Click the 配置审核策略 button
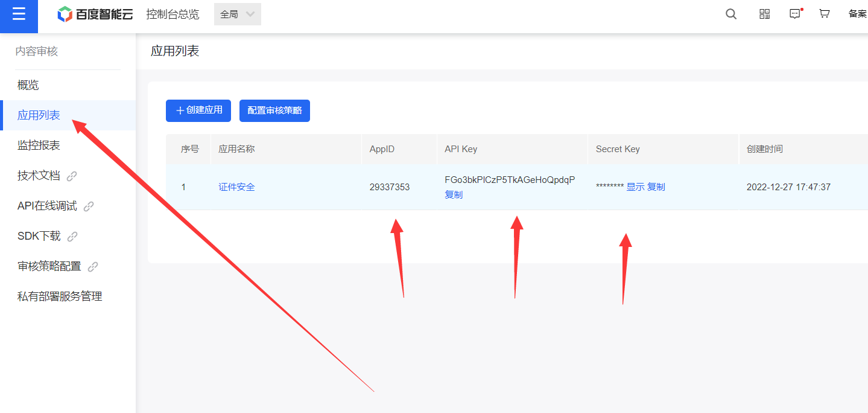 (x=274, y=110)
